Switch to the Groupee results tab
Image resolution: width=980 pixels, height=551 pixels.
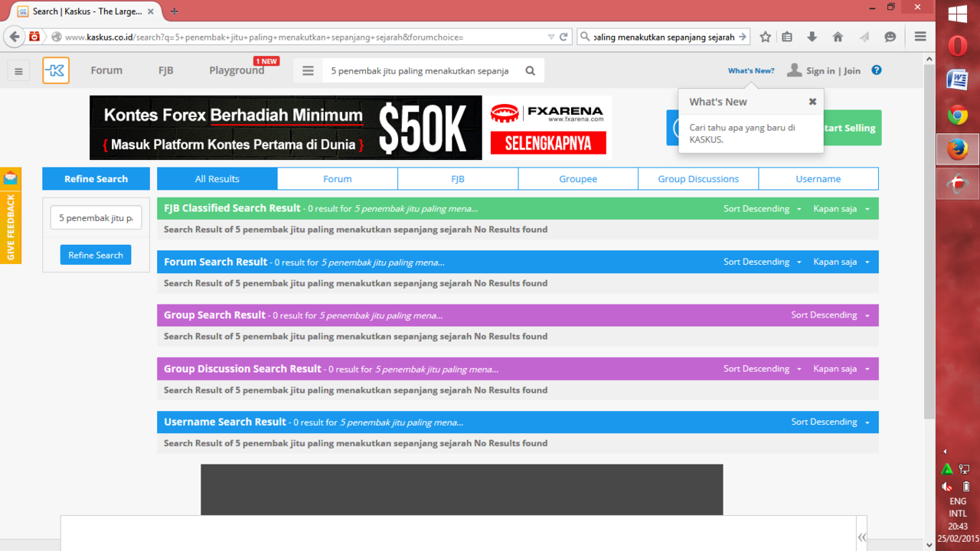(578, 178)
